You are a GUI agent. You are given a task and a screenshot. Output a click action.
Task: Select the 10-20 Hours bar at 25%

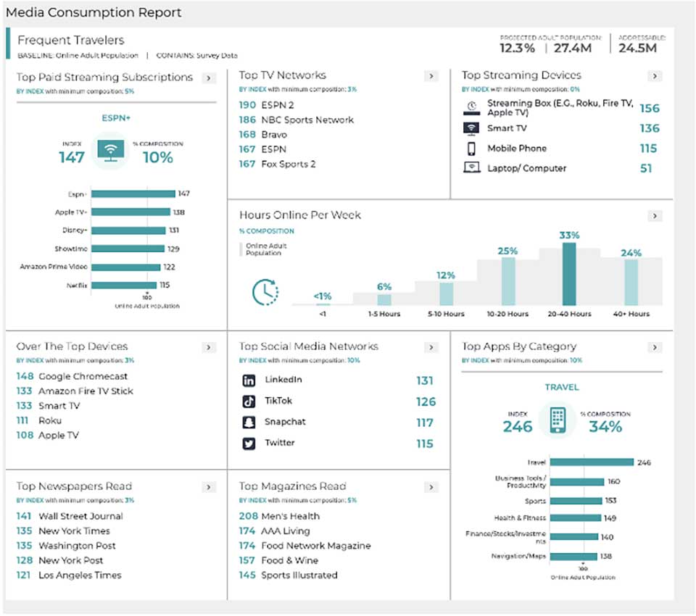508,281
